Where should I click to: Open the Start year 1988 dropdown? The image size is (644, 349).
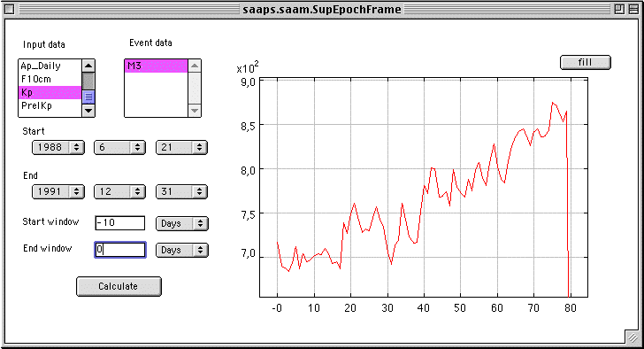(x=58, y=147)
